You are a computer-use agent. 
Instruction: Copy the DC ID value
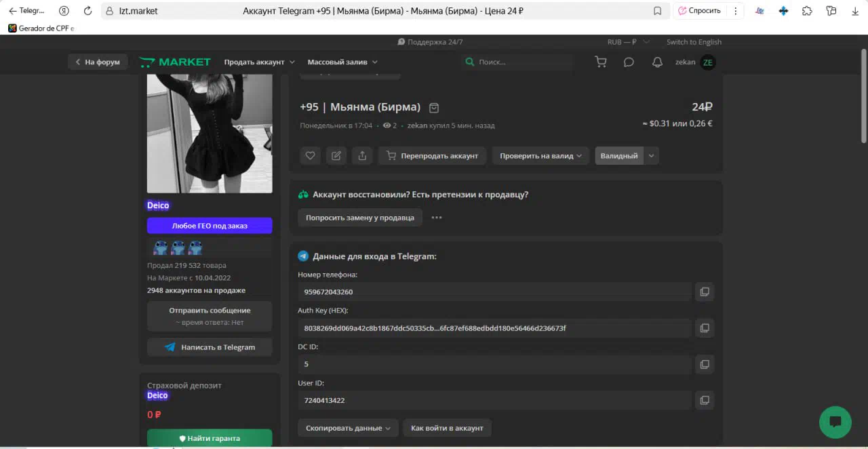[x=705, y=364]
